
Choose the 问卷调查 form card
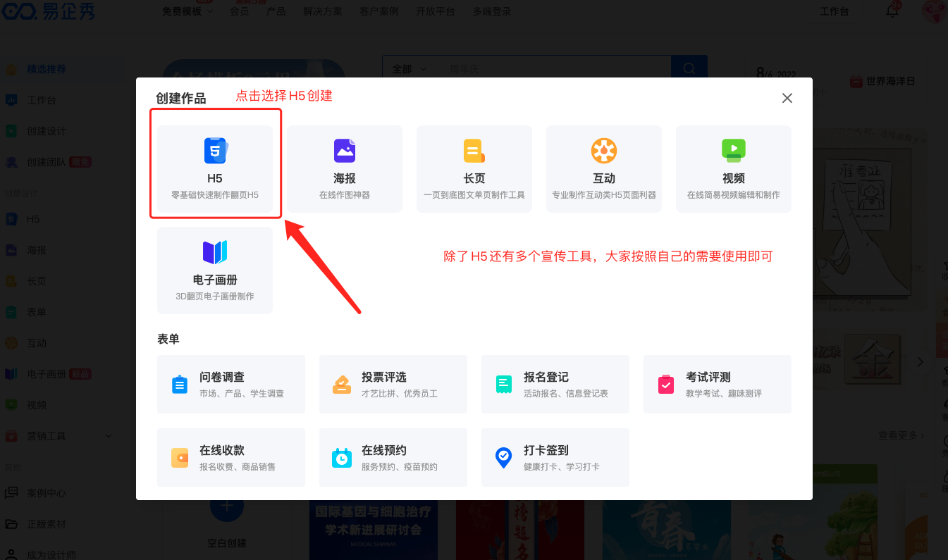pos(231,384)
